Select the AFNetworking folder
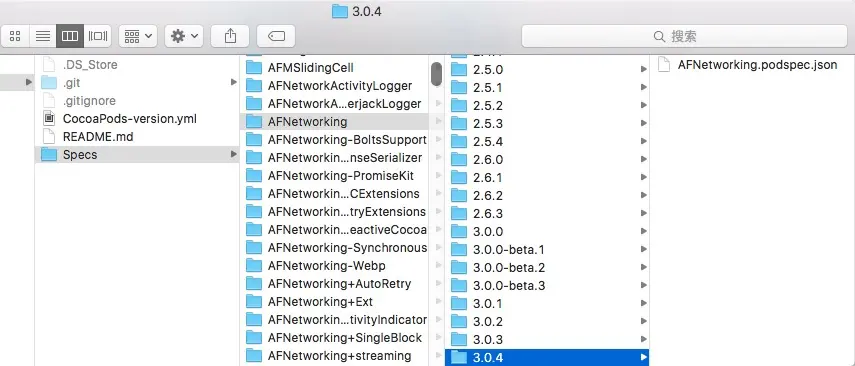This screenshot has width=855, height=366. 334,122
